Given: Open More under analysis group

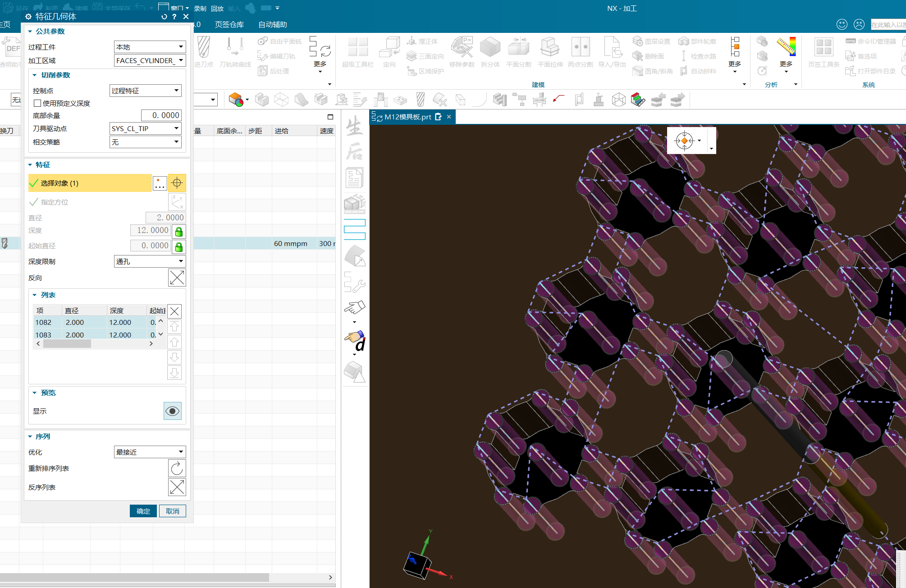Looking at the screenshot, I should point(786,67).
